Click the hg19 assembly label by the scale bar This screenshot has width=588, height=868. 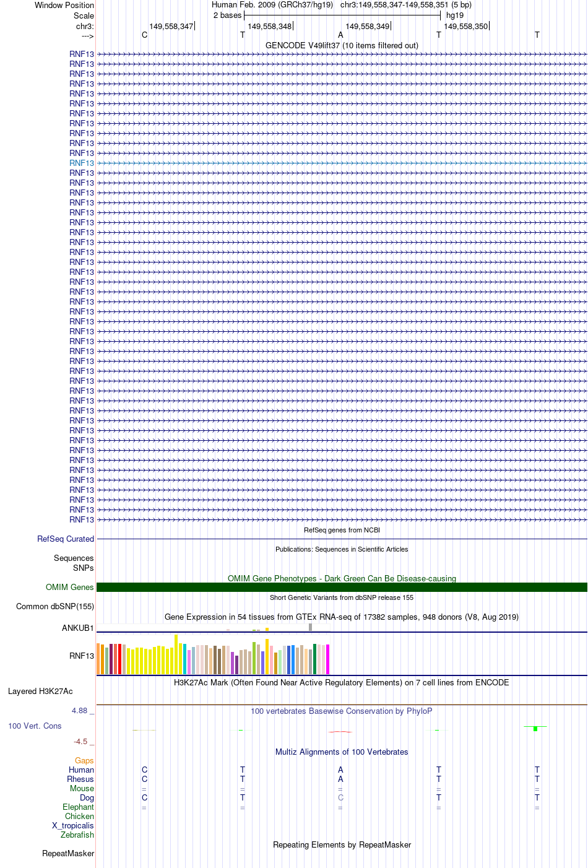point(455,15)
